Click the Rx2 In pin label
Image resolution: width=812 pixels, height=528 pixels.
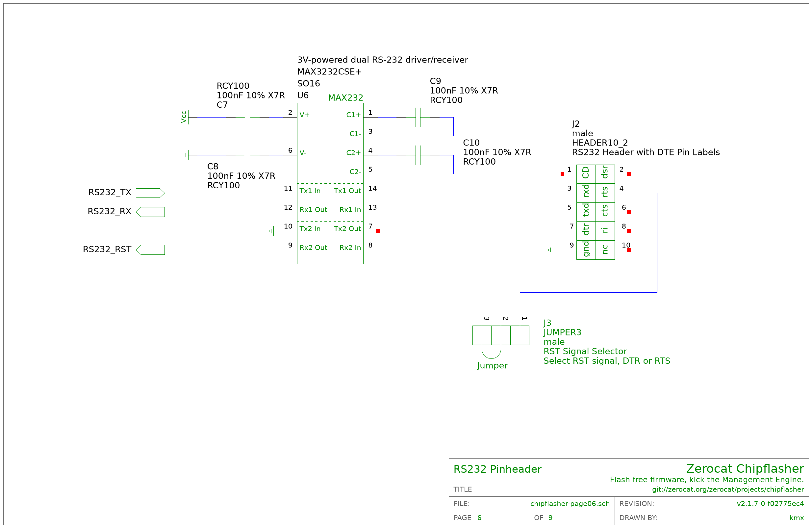[350, 248]
